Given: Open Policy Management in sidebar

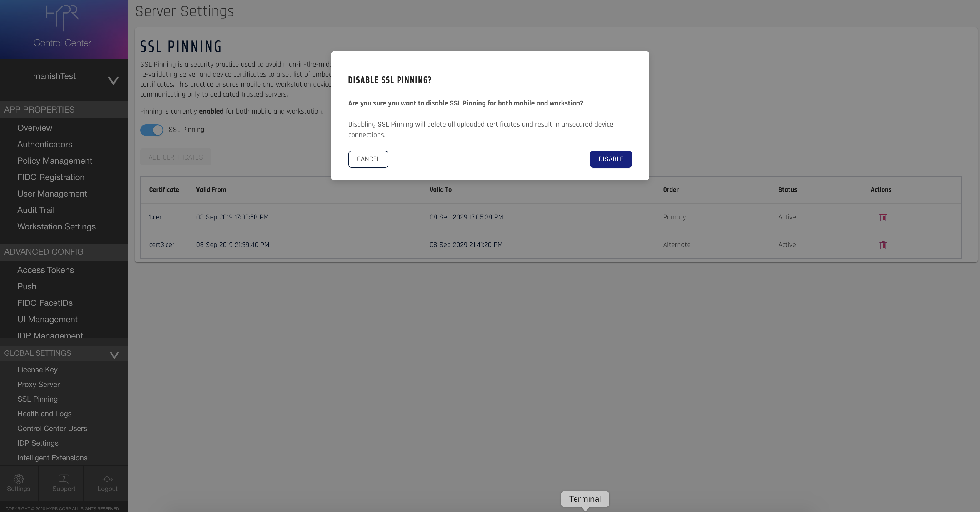Looking at the screenshot, I should click(x=54, y=161).
